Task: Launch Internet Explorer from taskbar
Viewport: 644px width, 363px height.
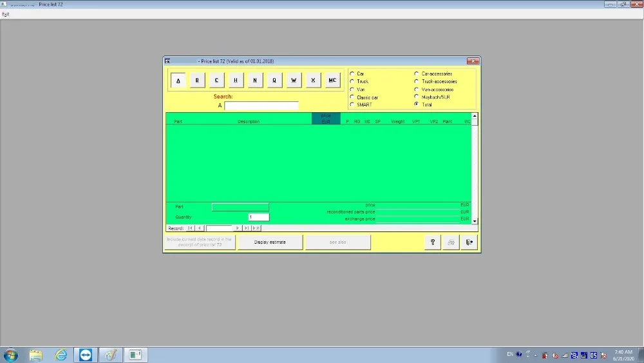Action: pos(61,355)
